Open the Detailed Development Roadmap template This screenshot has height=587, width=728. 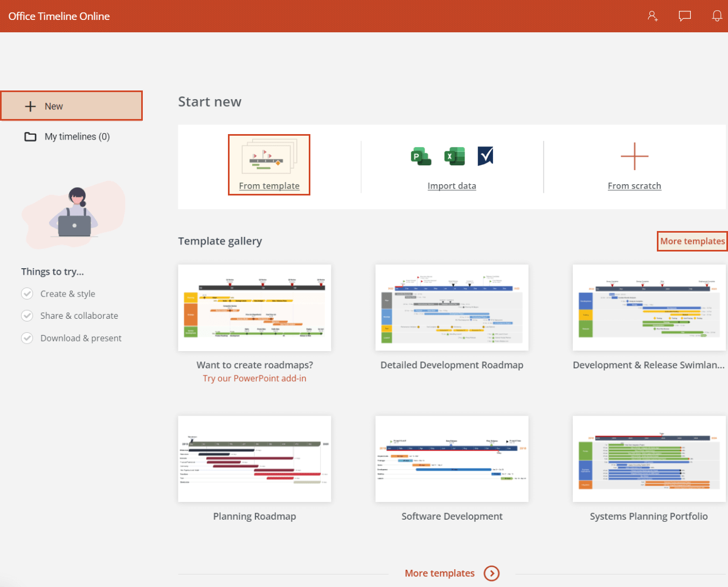[452, 308]
